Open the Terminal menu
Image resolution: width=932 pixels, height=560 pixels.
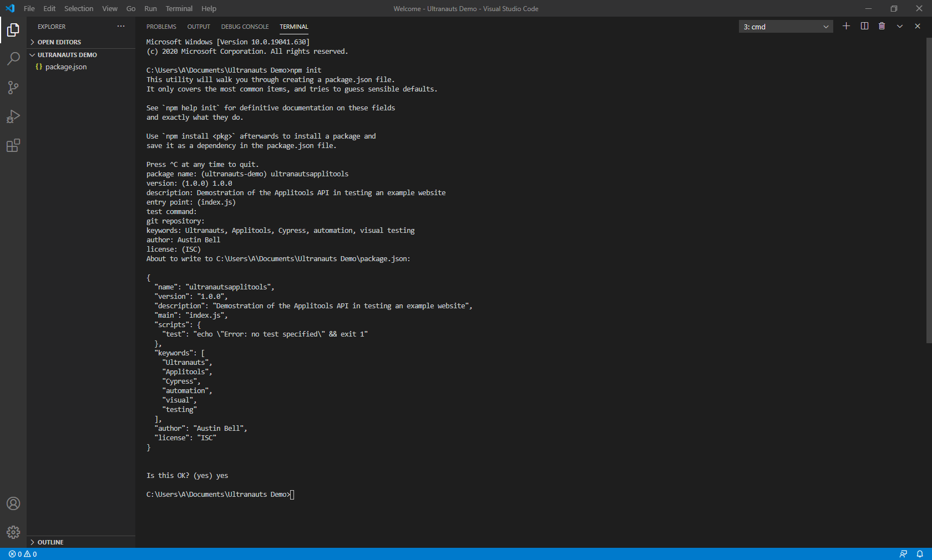(x=179, y=8)
